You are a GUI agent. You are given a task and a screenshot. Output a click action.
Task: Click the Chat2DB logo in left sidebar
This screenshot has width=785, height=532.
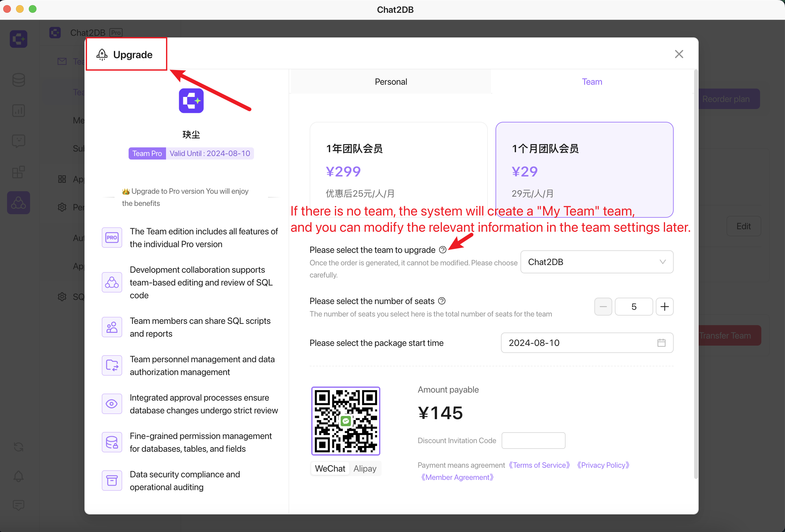pyautogui.click(x=19, y=39)
